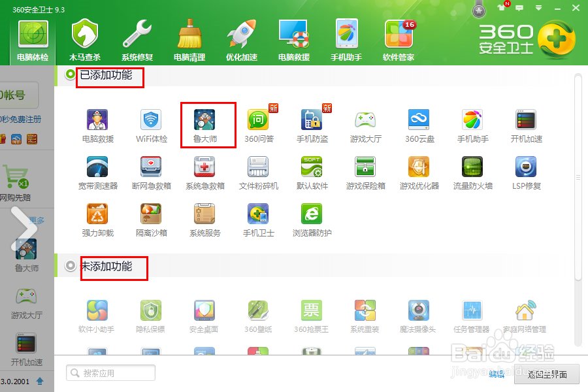Image resolution: width=588 pixels, height=392 pixels.
Task: Click the 搜索应用 search field
Action: tap(110, 373)
